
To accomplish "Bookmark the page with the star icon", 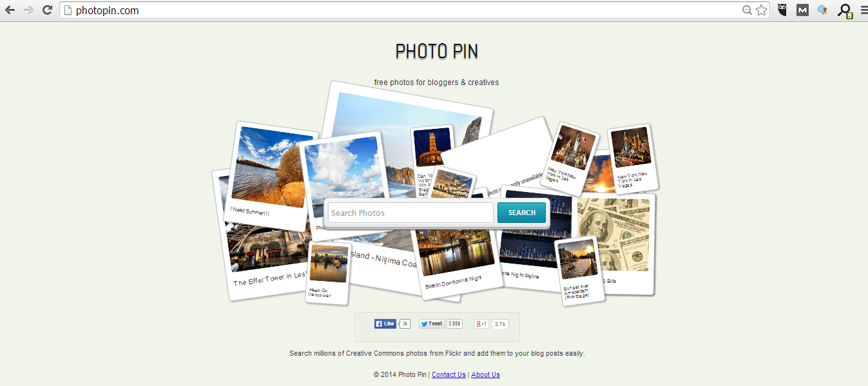I will click(762, 10).
